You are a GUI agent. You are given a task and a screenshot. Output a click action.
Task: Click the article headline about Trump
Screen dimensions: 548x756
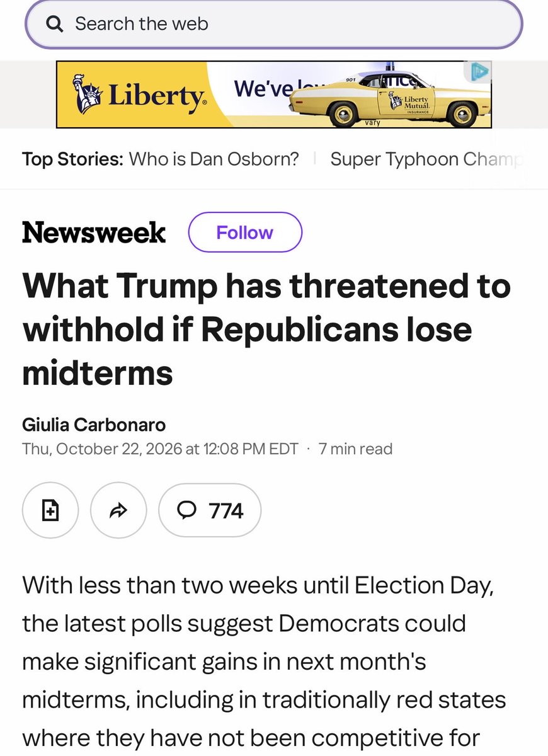[x=266, y=329]
